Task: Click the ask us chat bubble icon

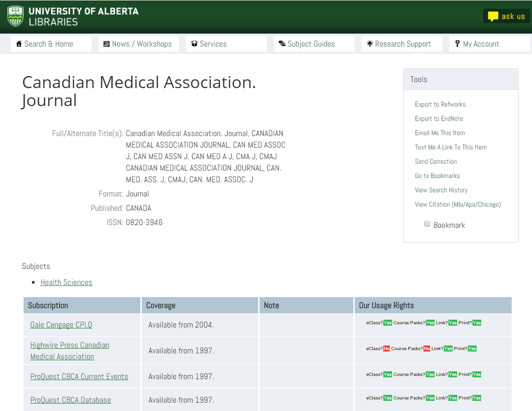Action: (x=493, y=16)
